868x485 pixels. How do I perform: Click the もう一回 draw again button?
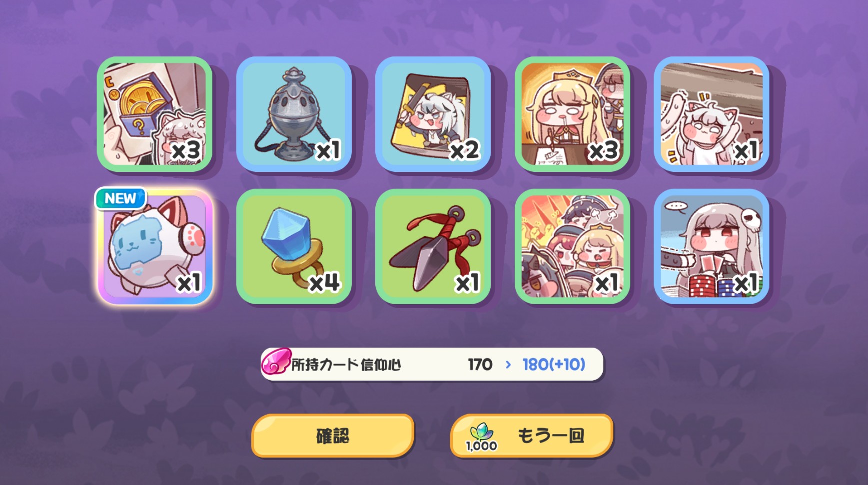click(x=532, y=436)
